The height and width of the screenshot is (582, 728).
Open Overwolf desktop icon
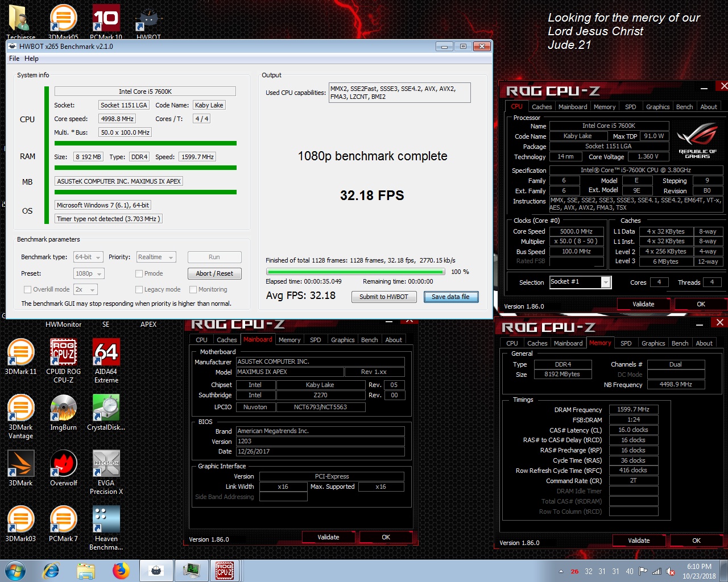click(x=63, y=468)
